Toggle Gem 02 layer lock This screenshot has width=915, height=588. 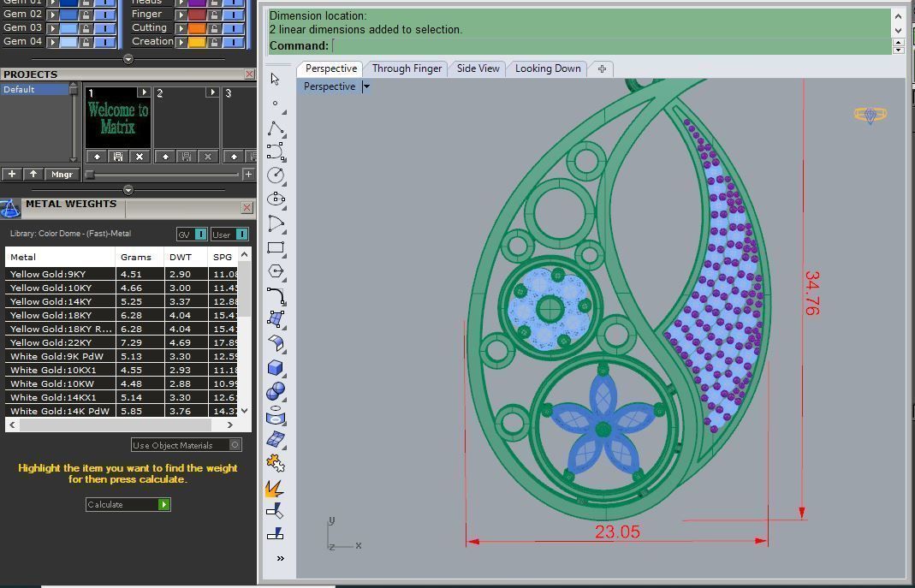coord(86,14)
